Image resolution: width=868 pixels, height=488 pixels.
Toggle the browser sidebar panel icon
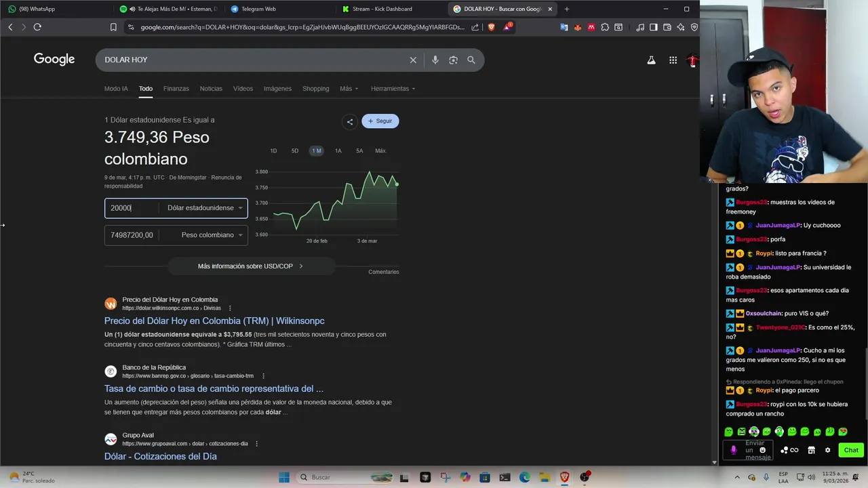(654, 27)
